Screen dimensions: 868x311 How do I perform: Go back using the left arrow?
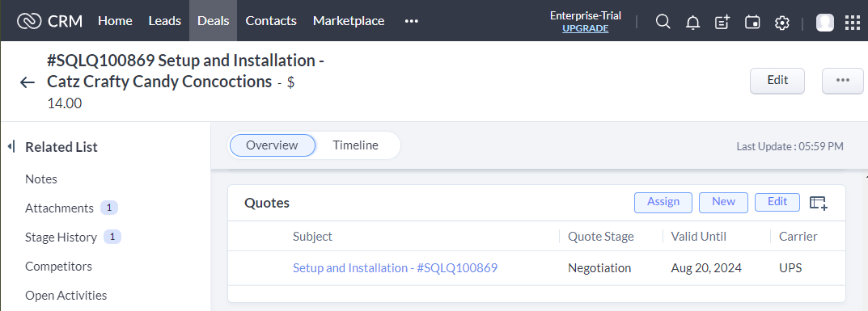(x=28, y=83)
